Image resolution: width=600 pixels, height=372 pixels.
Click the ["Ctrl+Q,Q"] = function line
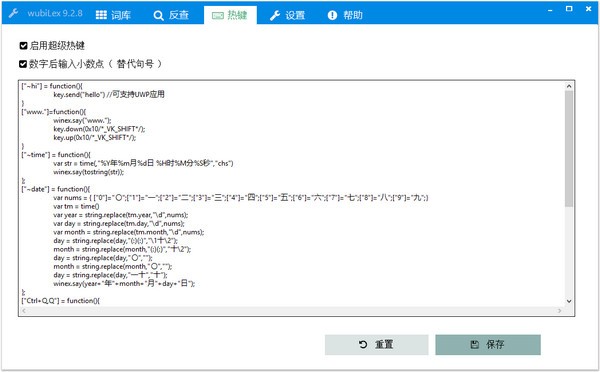click(61, 301)
